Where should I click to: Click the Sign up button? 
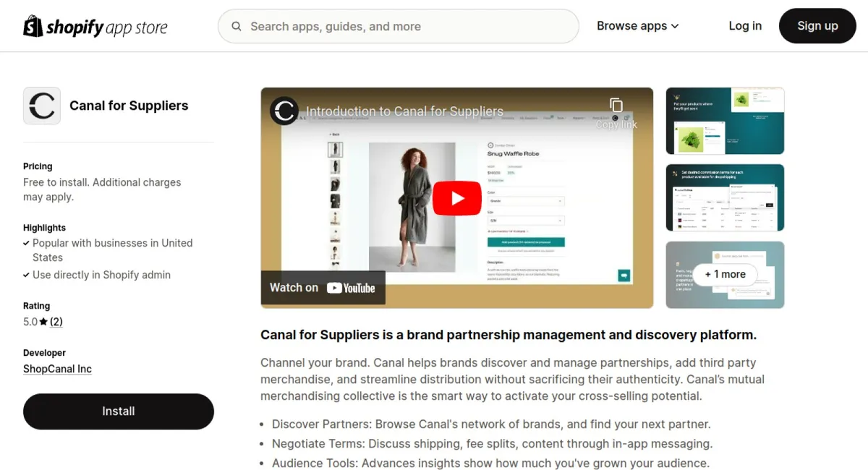coord(817,26)
